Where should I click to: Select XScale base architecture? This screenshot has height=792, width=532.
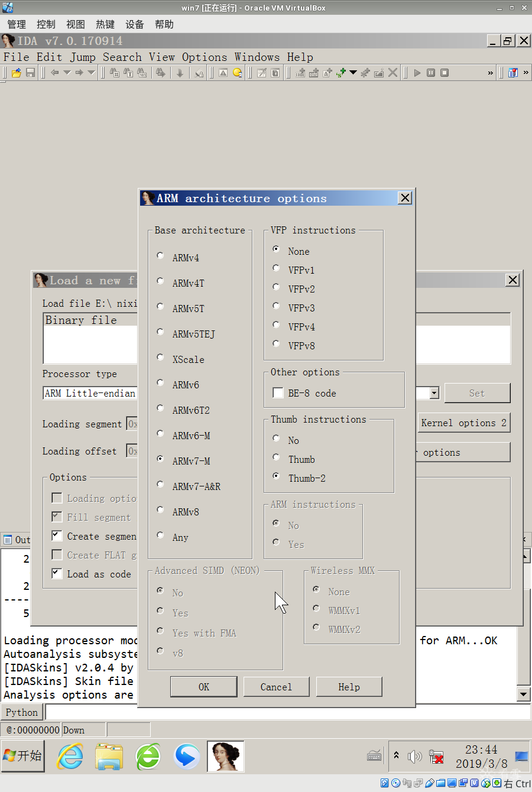click(160, 358)
